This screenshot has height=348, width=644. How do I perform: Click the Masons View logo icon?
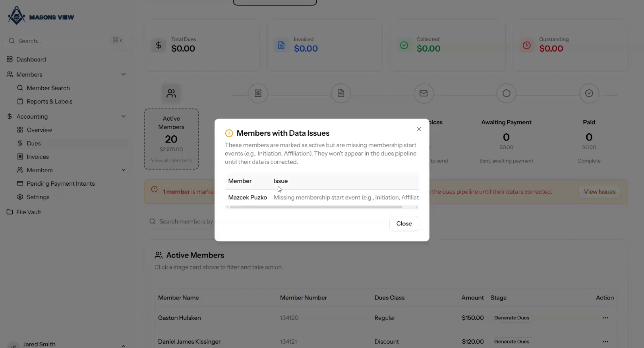pyautogui.click(x=16, y=16)
